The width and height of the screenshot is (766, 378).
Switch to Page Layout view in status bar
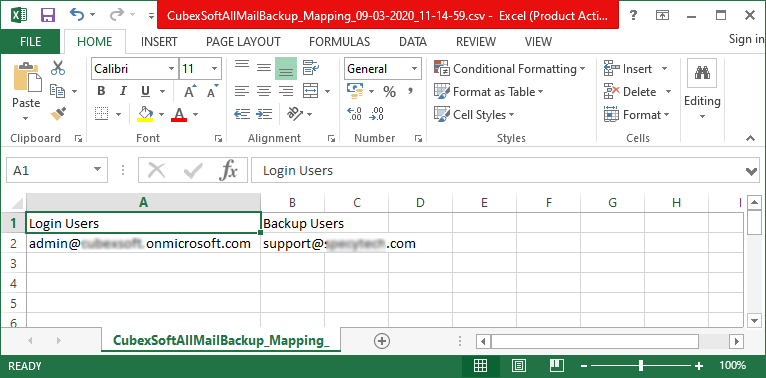click(519, 365)
